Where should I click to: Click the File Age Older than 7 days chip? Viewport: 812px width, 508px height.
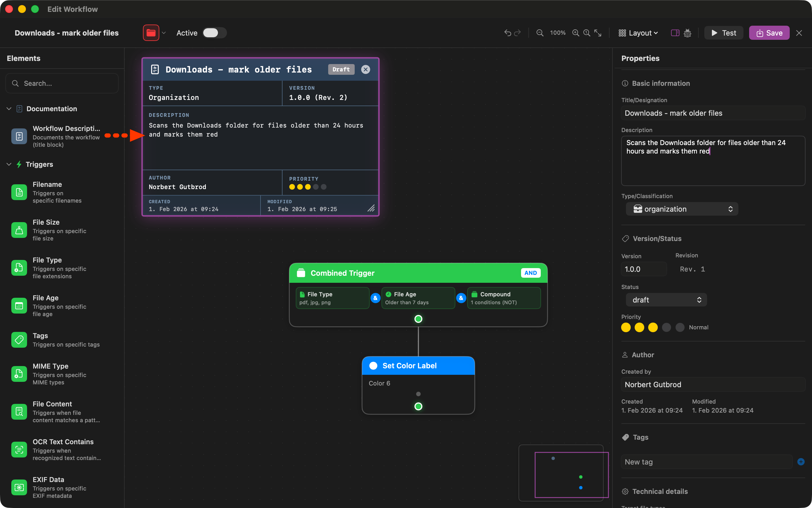coord(418,298)
